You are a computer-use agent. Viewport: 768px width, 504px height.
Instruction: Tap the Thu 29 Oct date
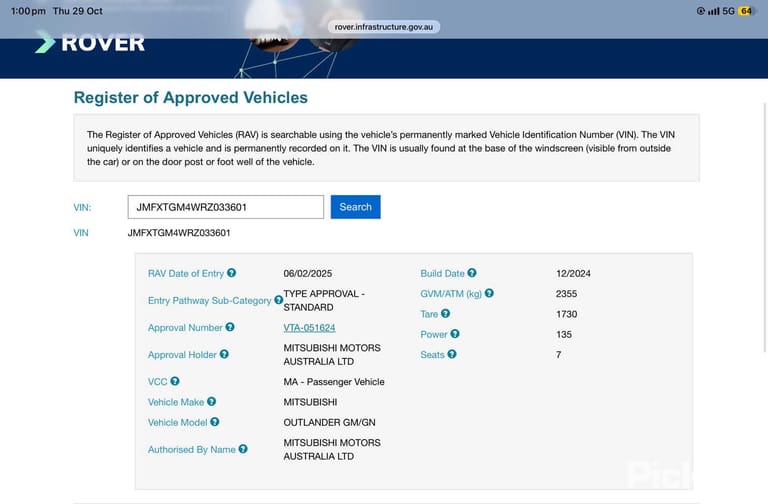[x=77, y=11]
